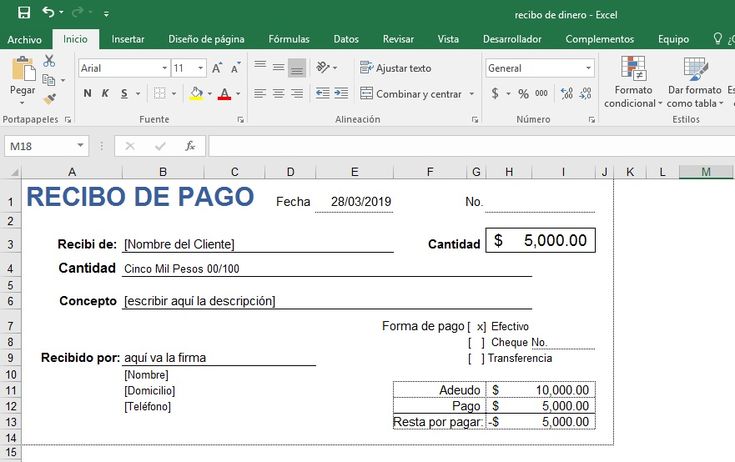Align text to middle of cell
This screenshot has height=462, width=735.
tap(278, 67)
